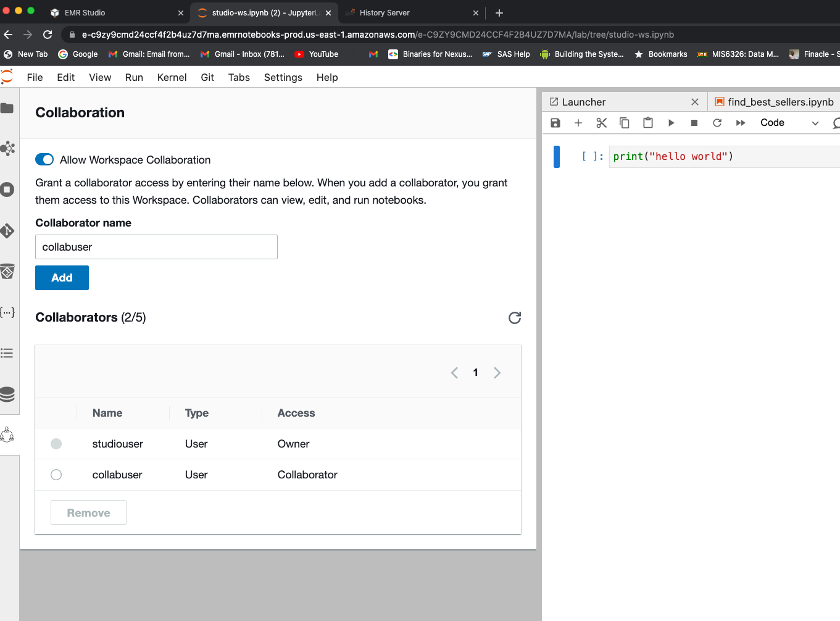Paste cell from clipboard icon

tap(648, 122)
